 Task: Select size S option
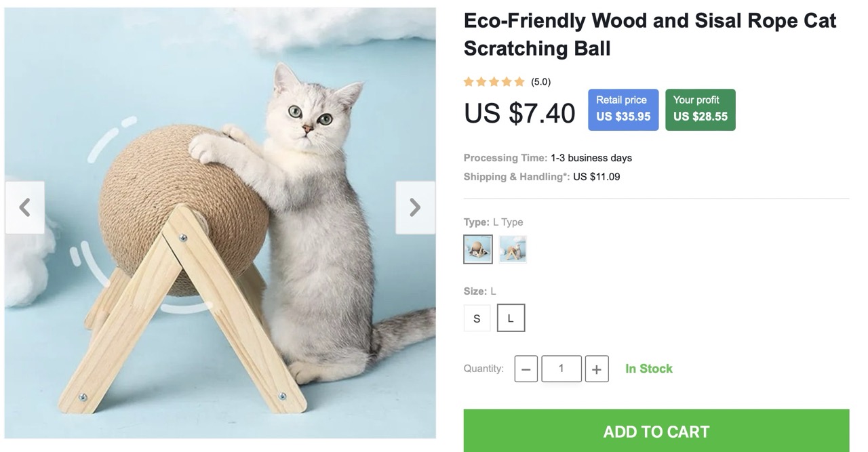click(477, 319)
